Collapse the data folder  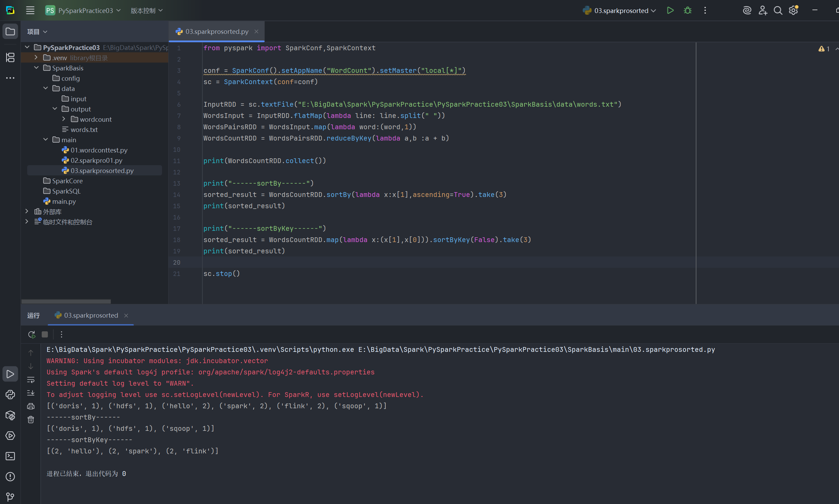45,88
